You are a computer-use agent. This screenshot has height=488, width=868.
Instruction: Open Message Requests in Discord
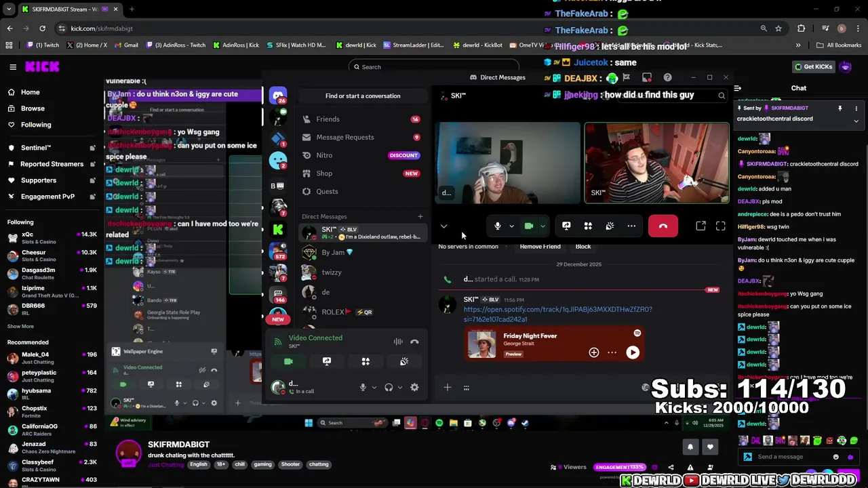coord(363,137)
